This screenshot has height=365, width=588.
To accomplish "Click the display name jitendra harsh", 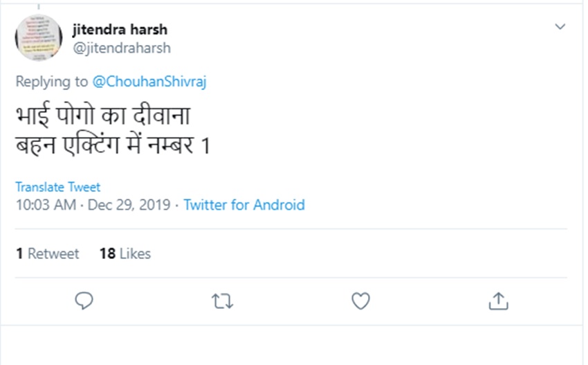I will 120,30.
